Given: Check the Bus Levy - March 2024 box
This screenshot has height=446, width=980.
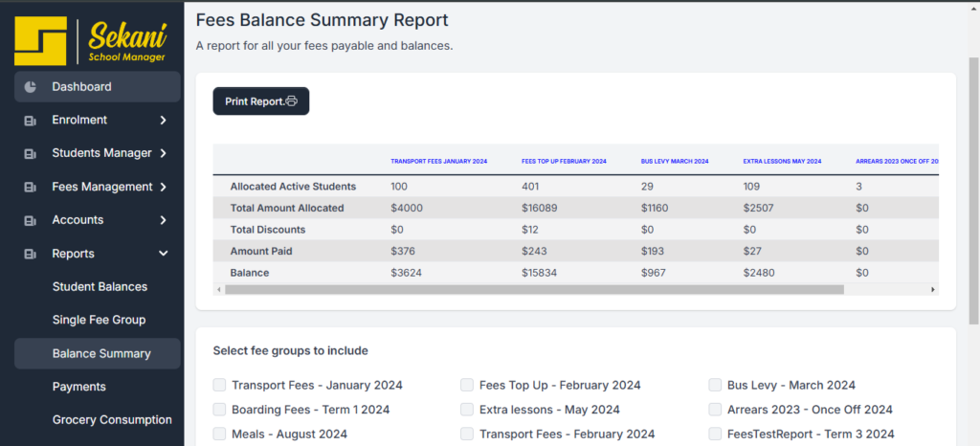Looking at the screenshot, I should pos(716,385).
